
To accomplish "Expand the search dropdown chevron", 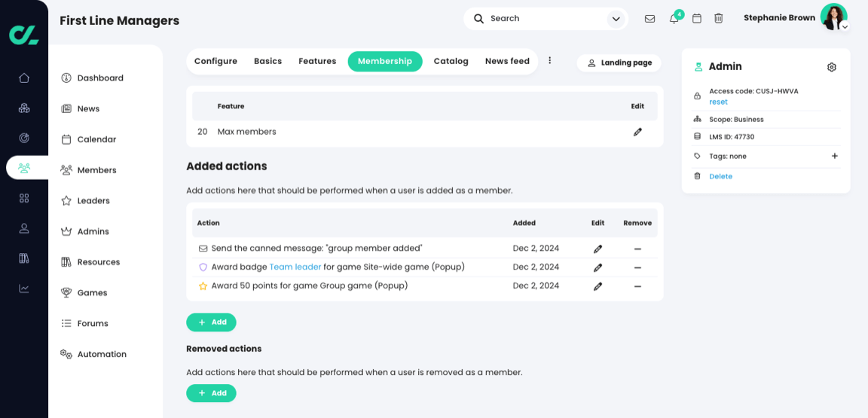I will click(616, 19).
